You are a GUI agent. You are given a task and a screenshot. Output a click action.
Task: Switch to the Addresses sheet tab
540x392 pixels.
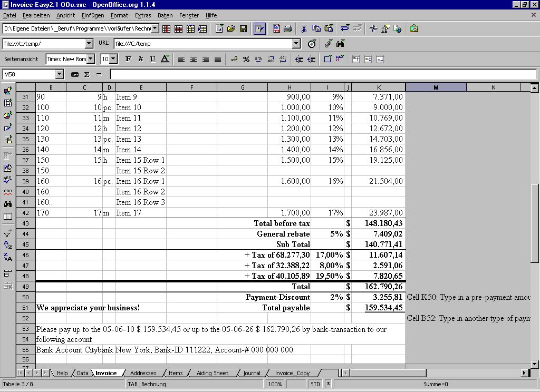point(143,373)
